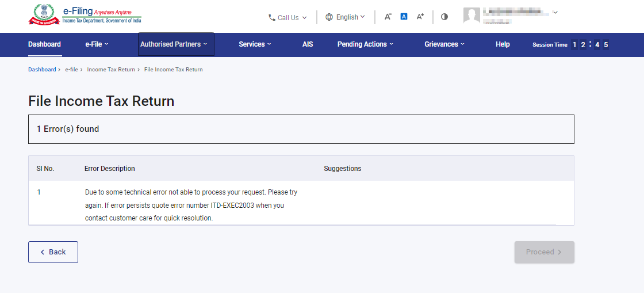The height and width of the screenshot is (293, 644).
Task: Click the greyed-out Proceed button
Action: (x=544, y=252)
